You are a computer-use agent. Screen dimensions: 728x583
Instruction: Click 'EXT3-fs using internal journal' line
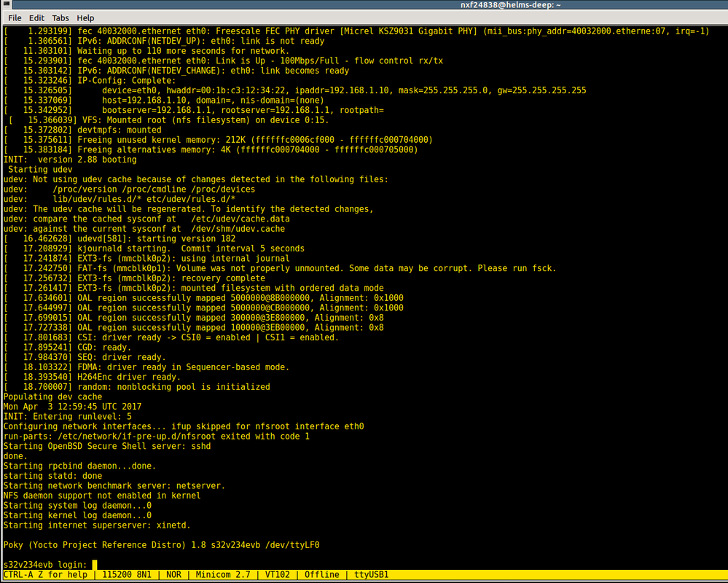(x=146, y=259)
